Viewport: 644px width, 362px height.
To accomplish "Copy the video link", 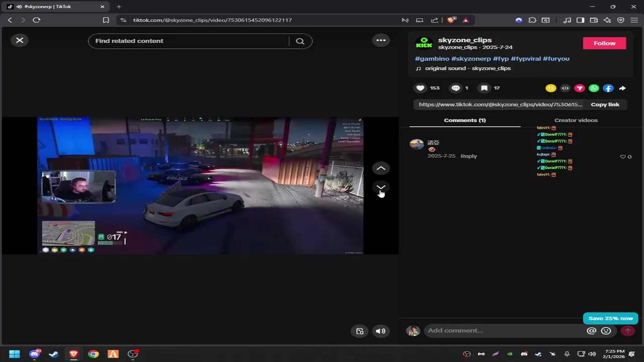I will pyautogui.click(x=605, y=105).
